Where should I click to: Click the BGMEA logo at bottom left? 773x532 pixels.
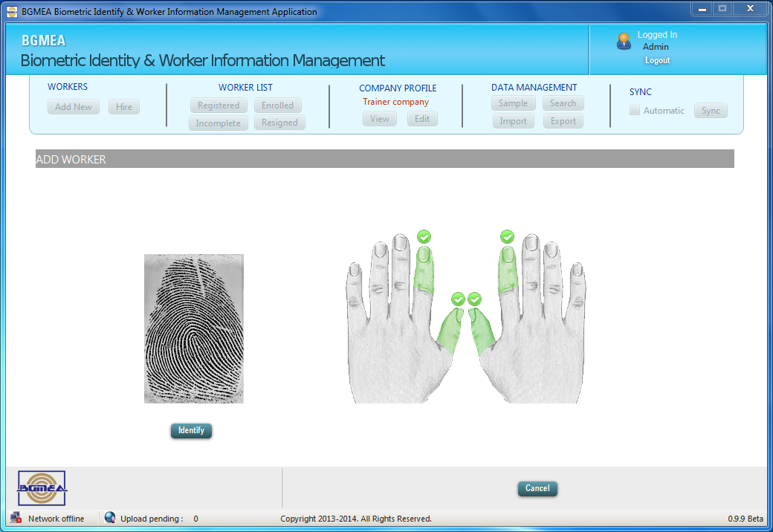pyautogui.click(x=42, y=488)
